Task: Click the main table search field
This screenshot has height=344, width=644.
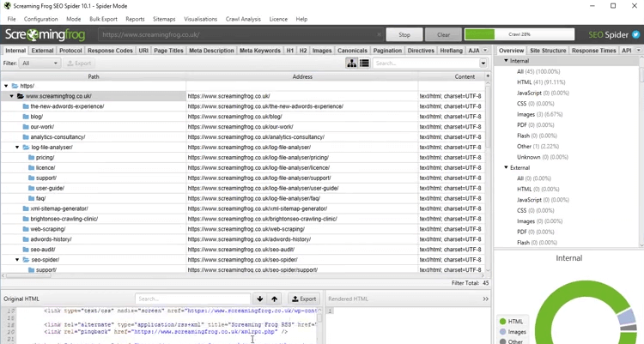Action: [x=426, y=63]
